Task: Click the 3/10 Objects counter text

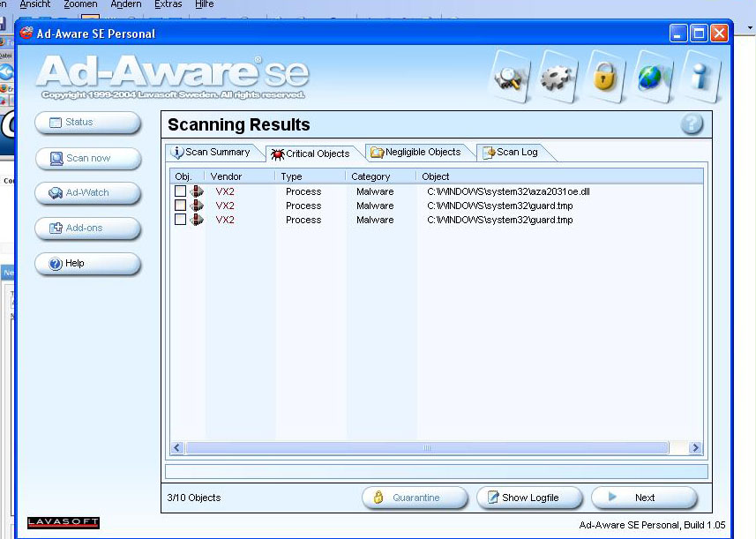Action: point(194,498)
